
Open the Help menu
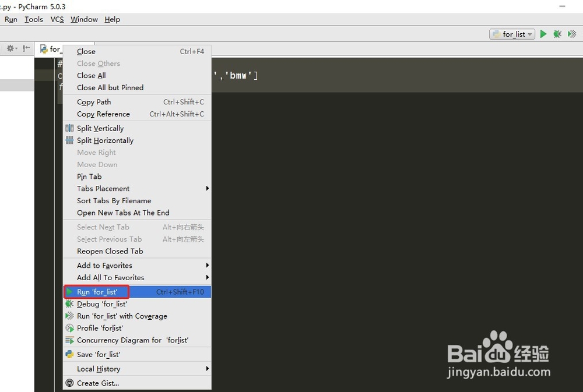[x=112, y=19]
